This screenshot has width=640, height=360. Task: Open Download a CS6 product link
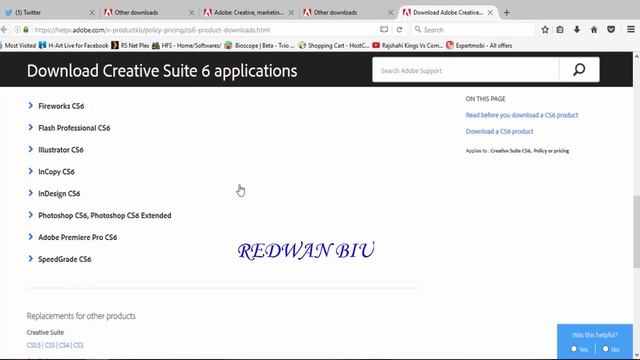[499, 131]
